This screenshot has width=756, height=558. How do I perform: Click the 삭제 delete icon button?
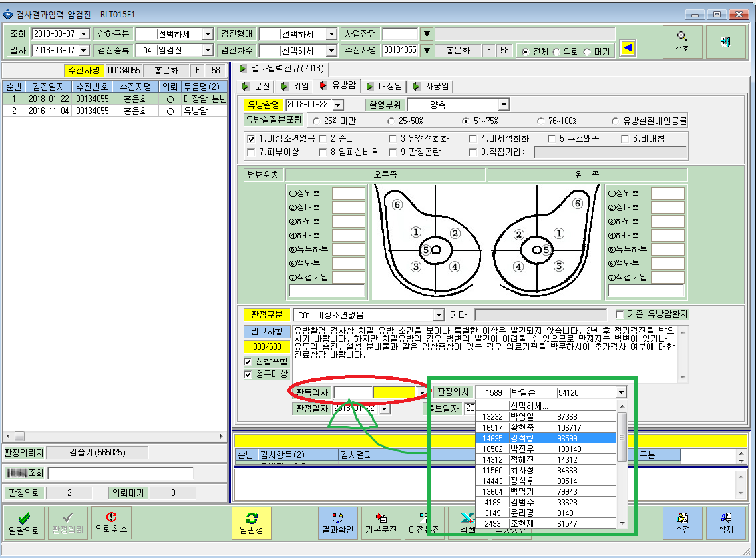[726, 523]
